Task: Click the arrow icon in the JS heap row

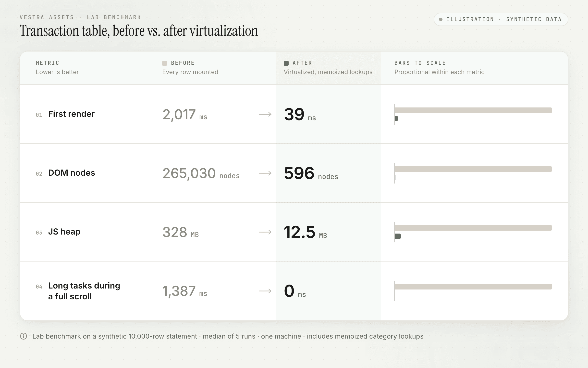Action: pos(265,232)
